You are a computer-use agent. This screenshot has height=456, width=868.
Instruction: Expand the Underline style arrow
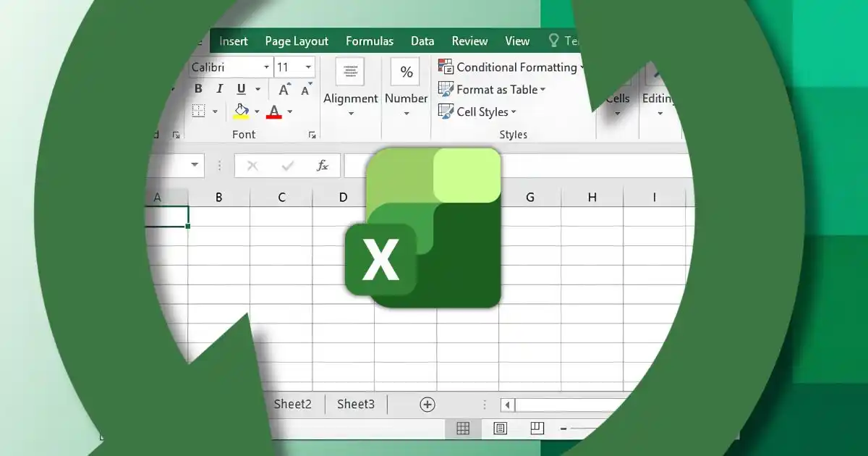point(258,90)
